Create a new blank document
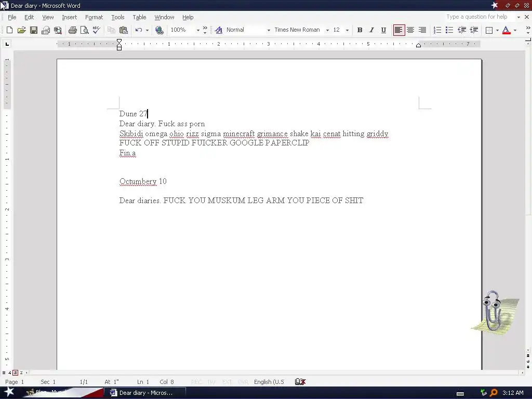 tap(9, 30)
